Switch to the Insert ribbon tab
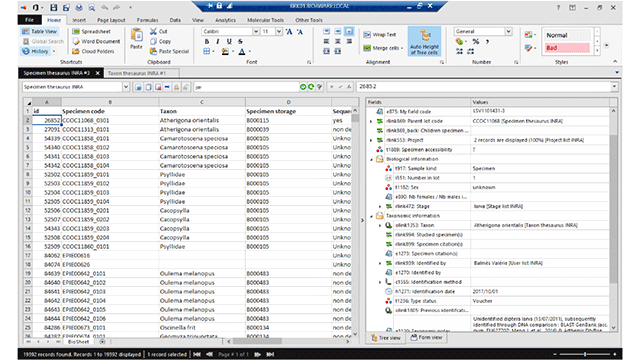 point(79,20)
